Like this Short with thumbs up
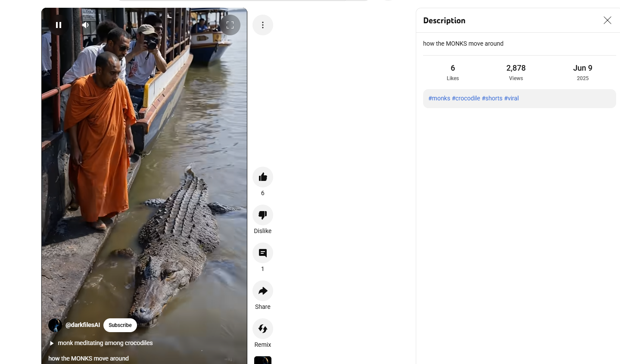The width and height of the screenshot is (620, 364). 263,177
